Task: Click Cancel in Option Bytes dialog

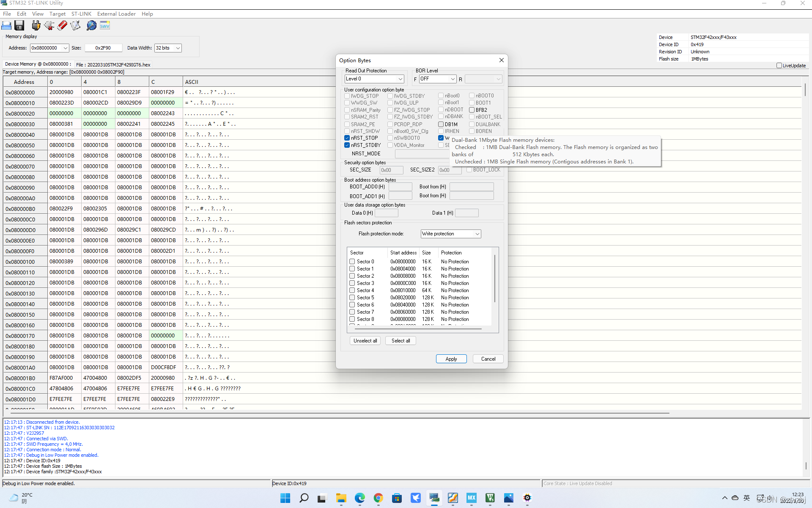Action: tap(488, 359)
